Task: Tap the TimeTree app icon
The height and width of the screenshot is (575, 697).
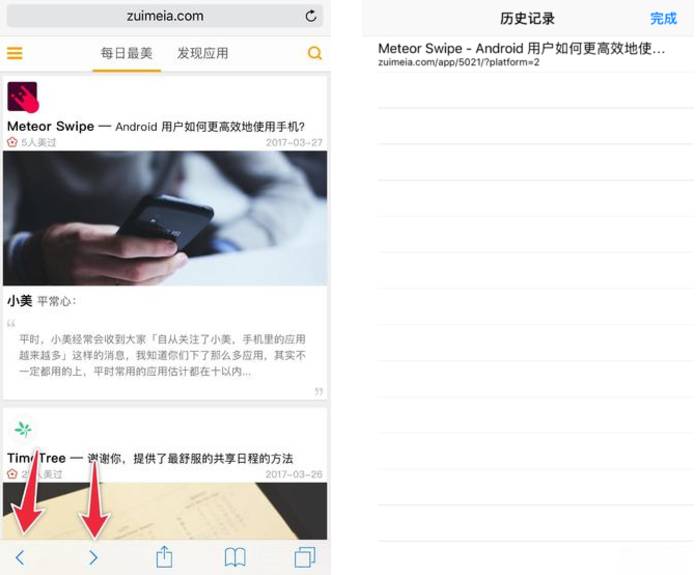Action: (x=23, y=430)
